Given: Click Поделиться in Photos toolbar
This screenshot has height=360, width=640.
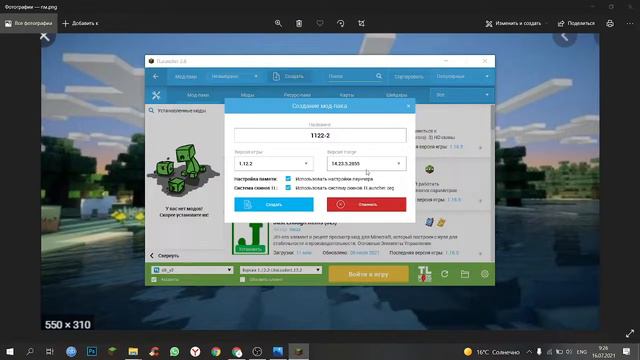Looking at the screenshot, I should [x=576, y=23].
